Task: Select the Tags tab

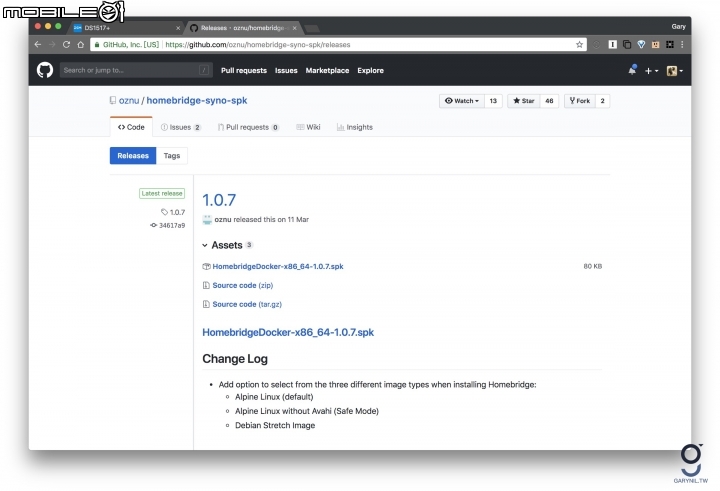Action: point(172,156)
